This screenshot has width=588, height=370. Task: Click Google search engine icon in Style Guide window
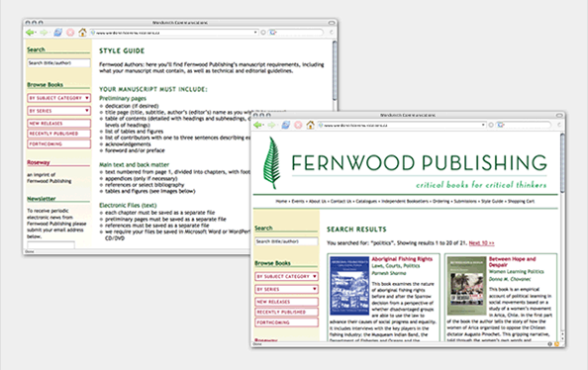pyautogui.click(x=273, y=33)
